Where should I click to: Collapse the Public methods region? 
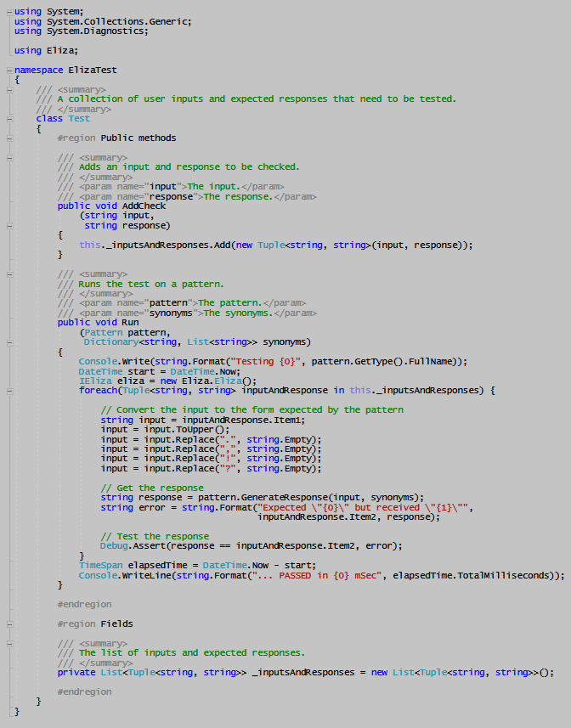9,138
